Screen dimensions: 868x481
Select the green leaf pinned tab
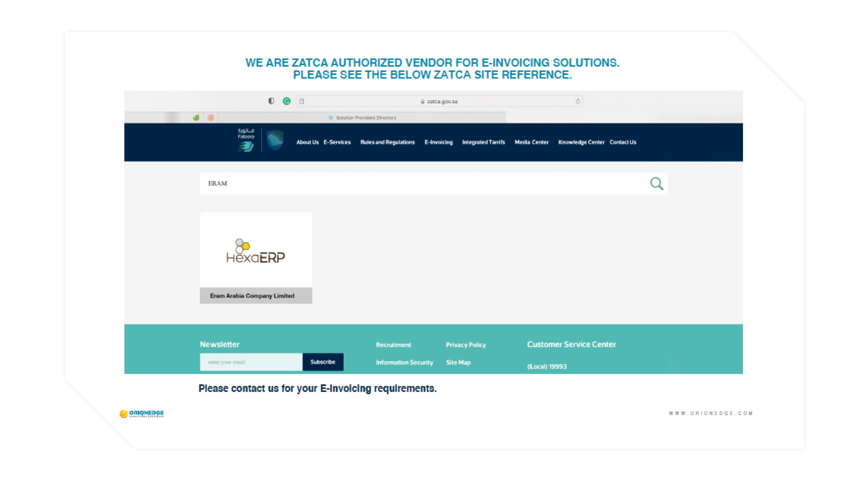coord(196,118)
